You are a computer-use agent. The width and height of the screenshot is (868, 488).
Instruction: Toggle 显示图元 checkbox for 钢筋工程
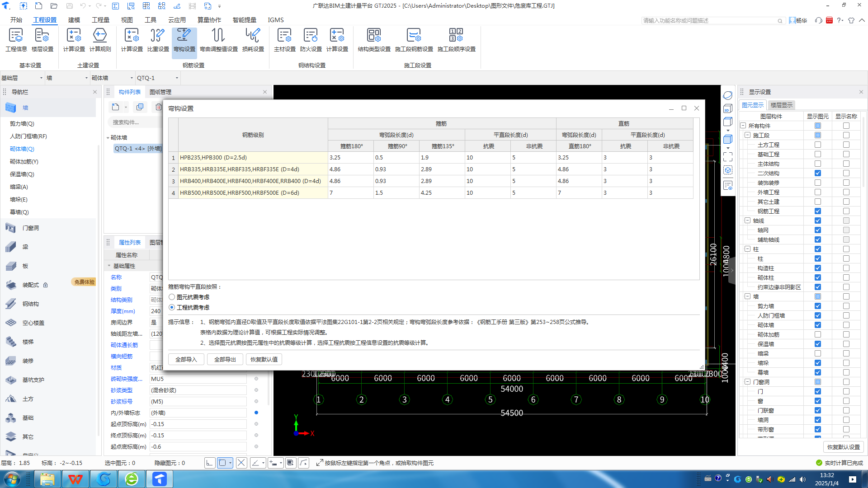tap(817, 211)
